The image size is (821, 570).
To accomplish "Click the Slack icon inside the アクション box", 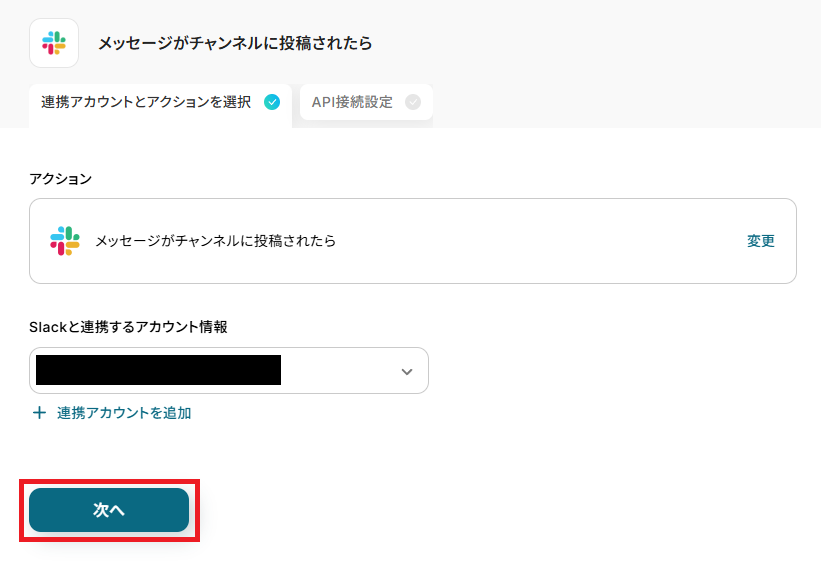I will pyautogui.click(x=65, y=241).
